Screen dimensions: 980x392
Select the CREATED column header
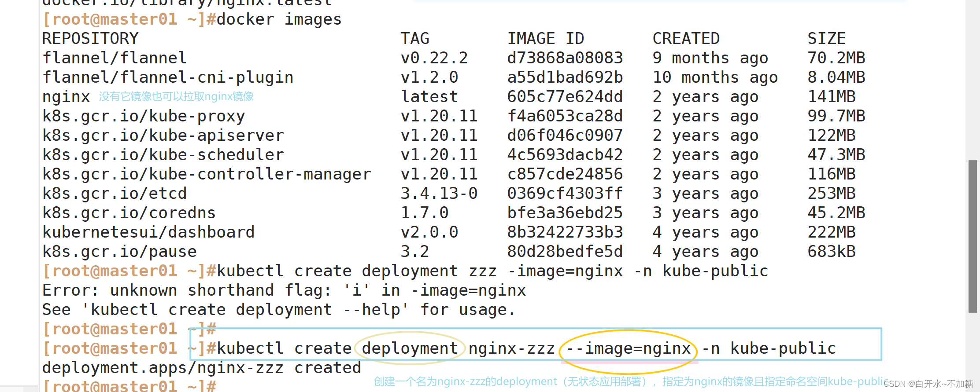[x=686, y=39]
